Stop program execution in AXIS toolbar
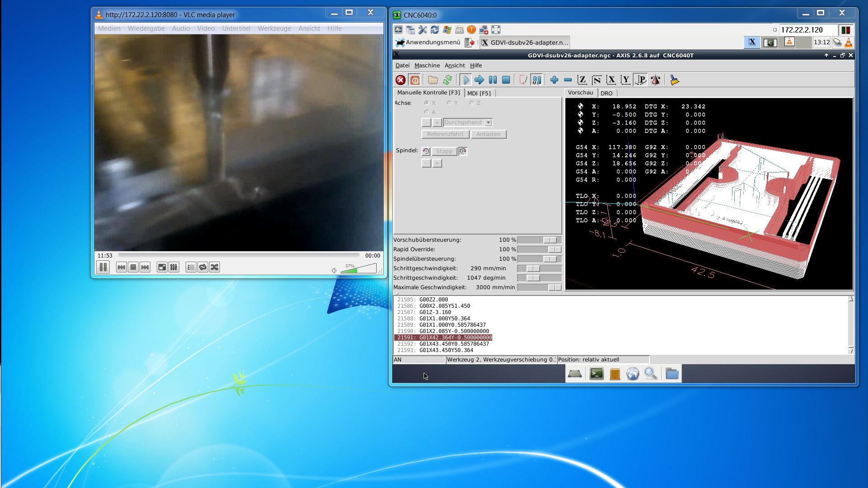868x488 pixels. point(506,80)
